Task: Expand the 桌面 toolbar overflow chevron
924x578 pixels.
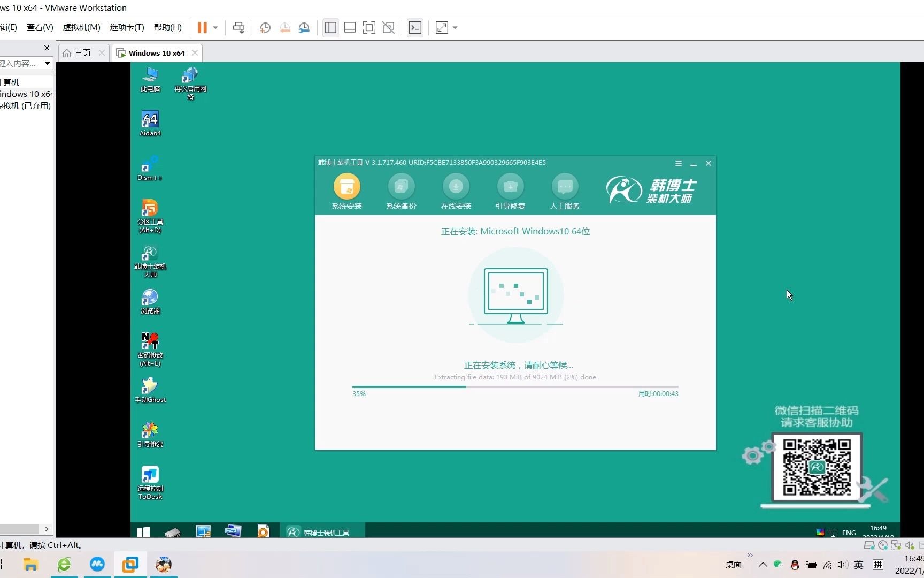Action: click(x=750, y=555)
